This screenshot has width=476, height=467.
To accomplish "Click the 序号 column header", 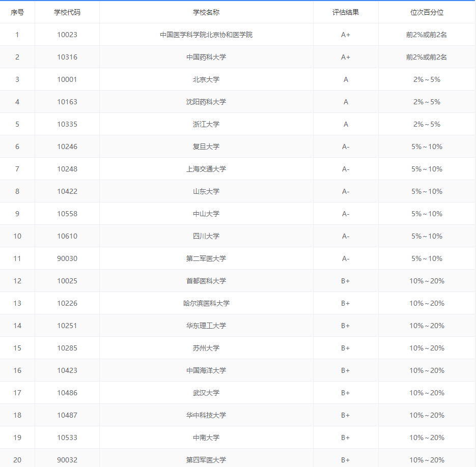I will (x=17, y=12).
